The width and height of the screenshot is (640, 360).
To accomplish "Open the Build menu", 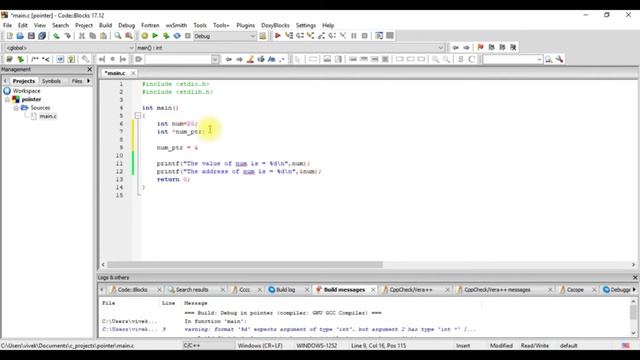I will click(105, 25).
